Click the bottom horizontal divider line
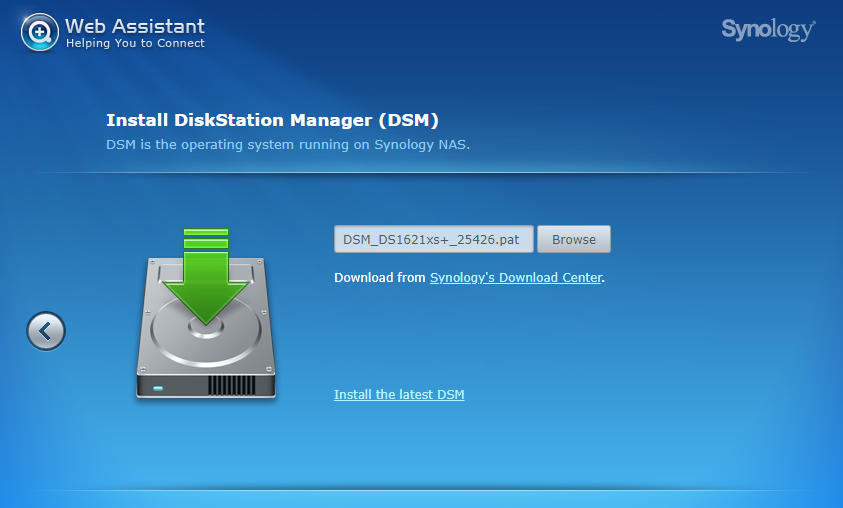 [421, 490]
